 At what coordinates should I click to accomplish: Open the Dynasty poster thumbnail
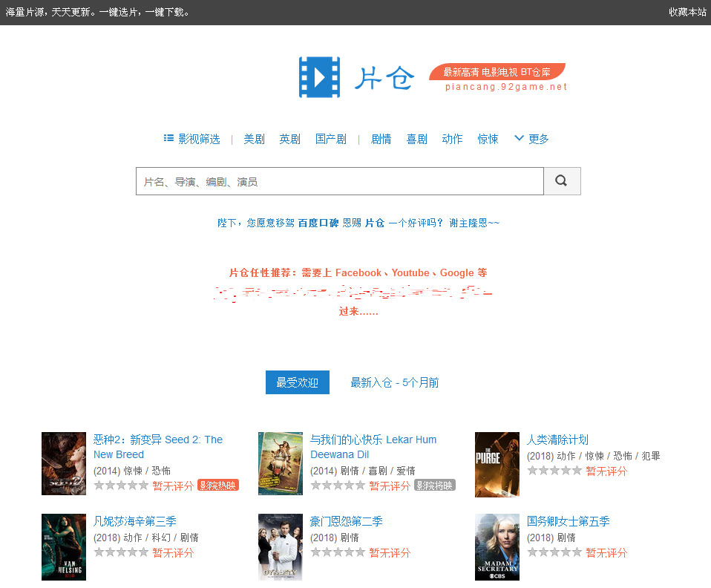(281, 546)
